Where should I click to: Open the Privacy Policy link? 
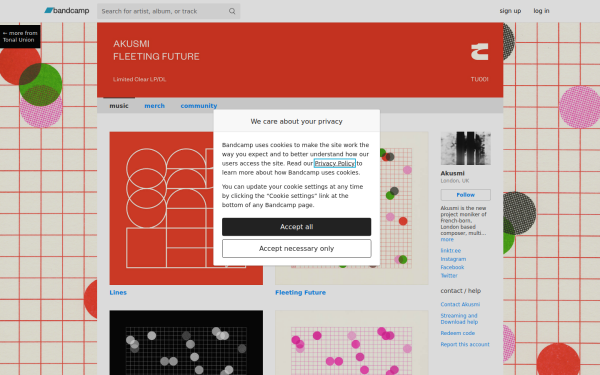click(335, 163)
